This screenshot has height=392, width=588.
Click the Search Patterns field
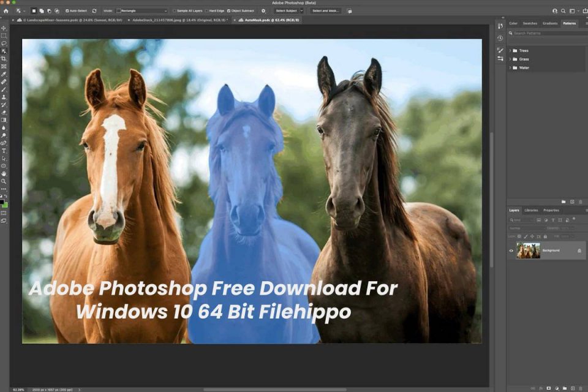539,32
